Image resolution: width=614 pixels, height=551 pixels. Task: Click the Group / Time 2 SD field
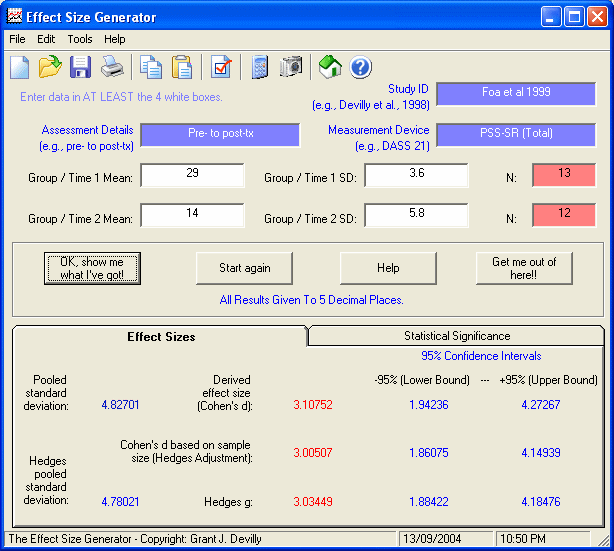pos(416,215)
